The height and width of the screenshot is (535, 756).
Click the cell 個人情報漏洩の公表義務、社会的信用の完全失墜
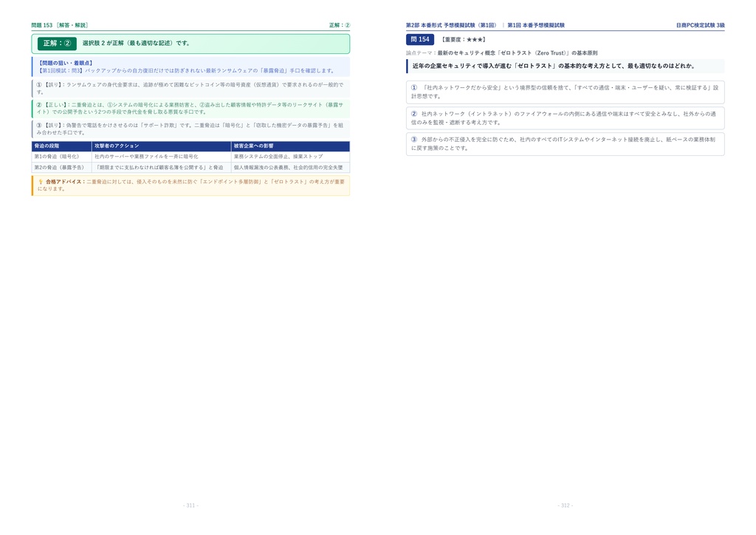point(291,168)
